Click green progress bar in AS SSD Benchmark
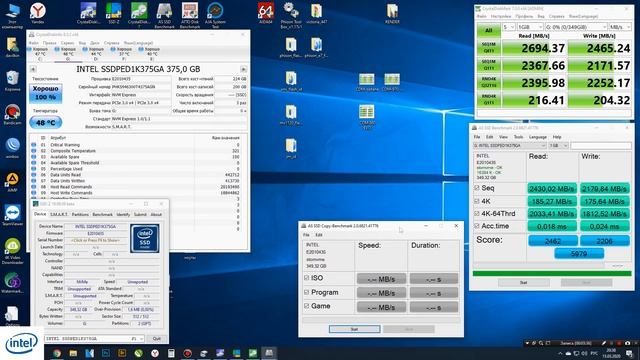The image size is (640, 360). [x=551, y=273]
